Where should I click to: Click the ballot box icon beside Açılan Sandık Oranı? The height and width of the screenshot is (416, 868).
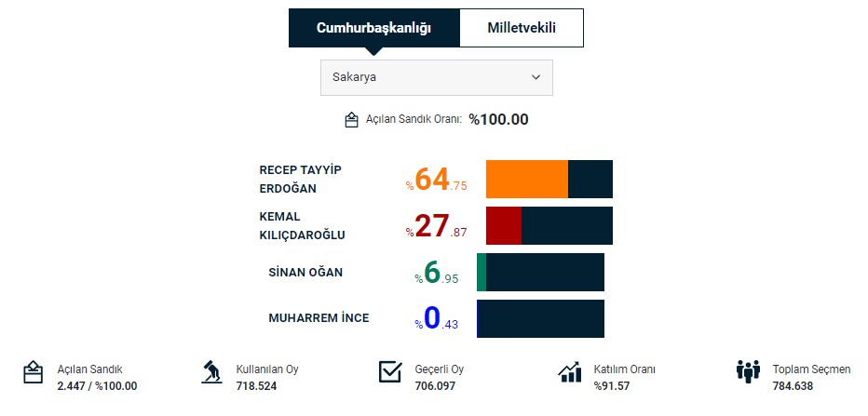[351, 120]
